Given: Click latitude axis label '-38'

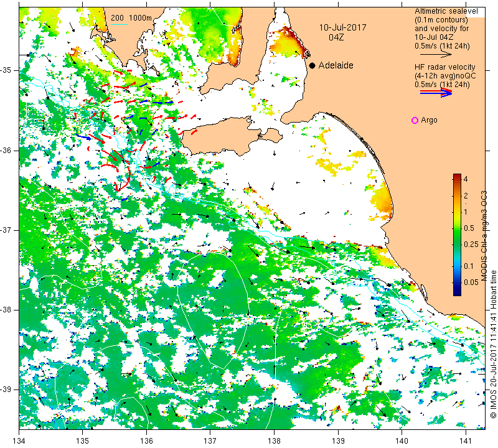Looking at the screenshot, I should [6, 310].
